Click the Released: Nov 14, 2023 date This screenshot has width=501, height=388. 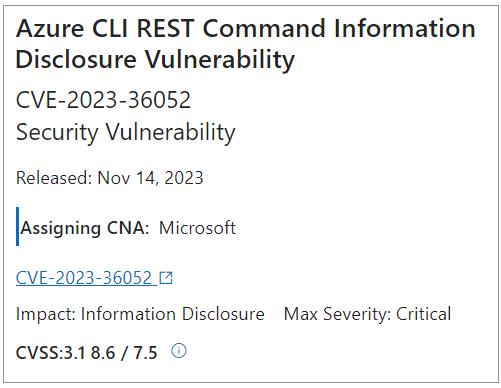[x=110, y=178]
